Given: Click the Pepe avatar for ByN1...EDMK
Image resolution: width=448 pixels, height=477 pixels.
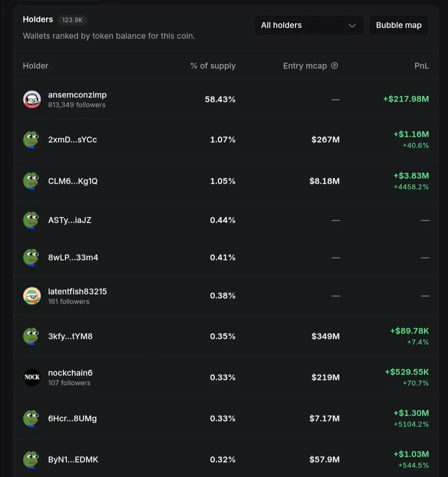Looking at the screenshot, I should click(32, 459).
